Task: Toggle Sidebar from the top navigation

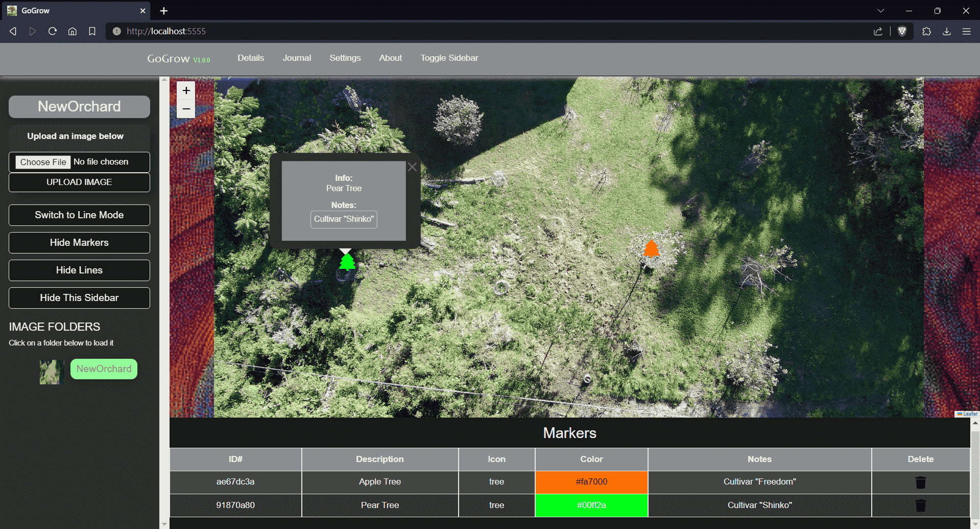Action: coord(449,58)
